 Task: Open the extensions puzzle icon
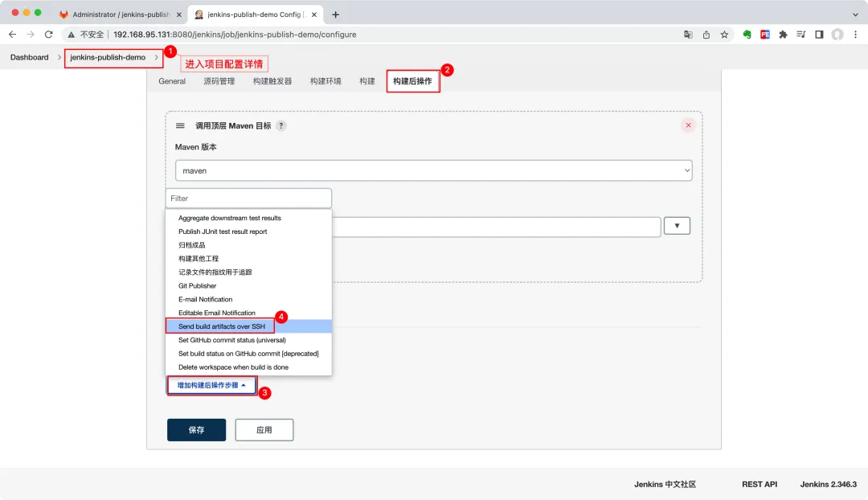tap(783, 35)
